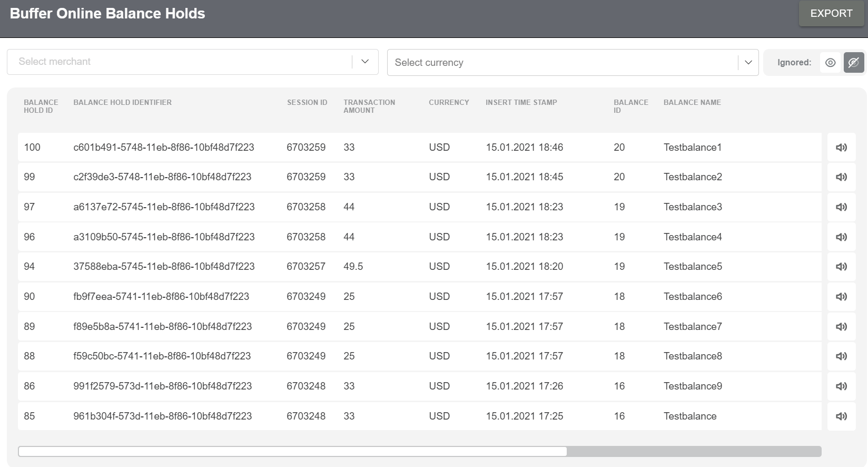Type in the Select merchant input field

tap(179, 62)
